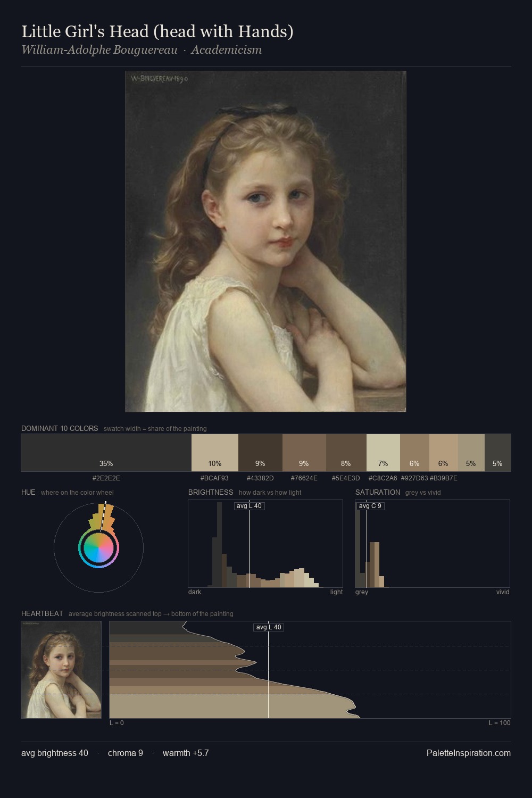This screenshot has width=532, height=798.
Task: Click the 'grey vs vivid' caption
Action: click(423, 493)
